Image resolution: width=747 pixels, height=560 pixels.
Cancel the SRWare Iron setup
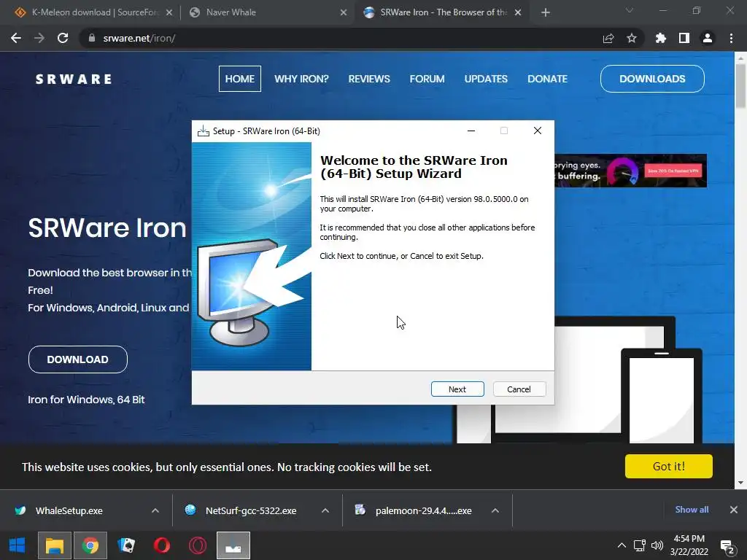(x=519, y=389)
